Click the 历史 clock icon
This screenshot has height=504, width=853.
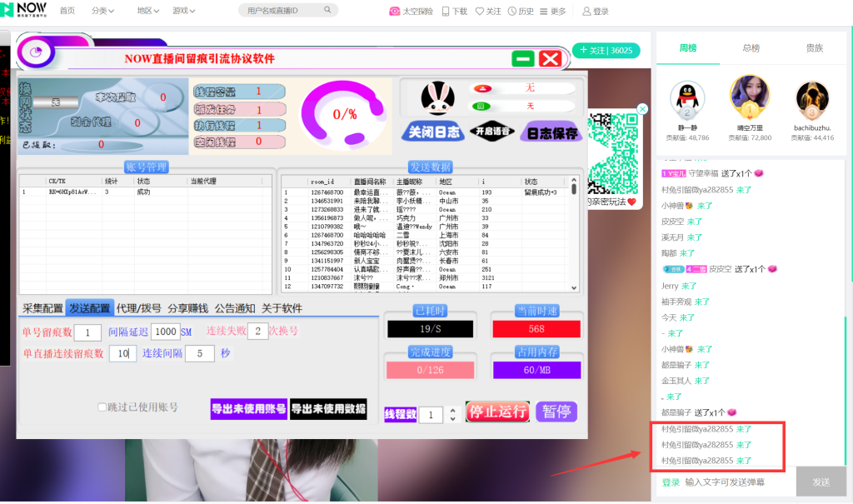coord(511,12)
